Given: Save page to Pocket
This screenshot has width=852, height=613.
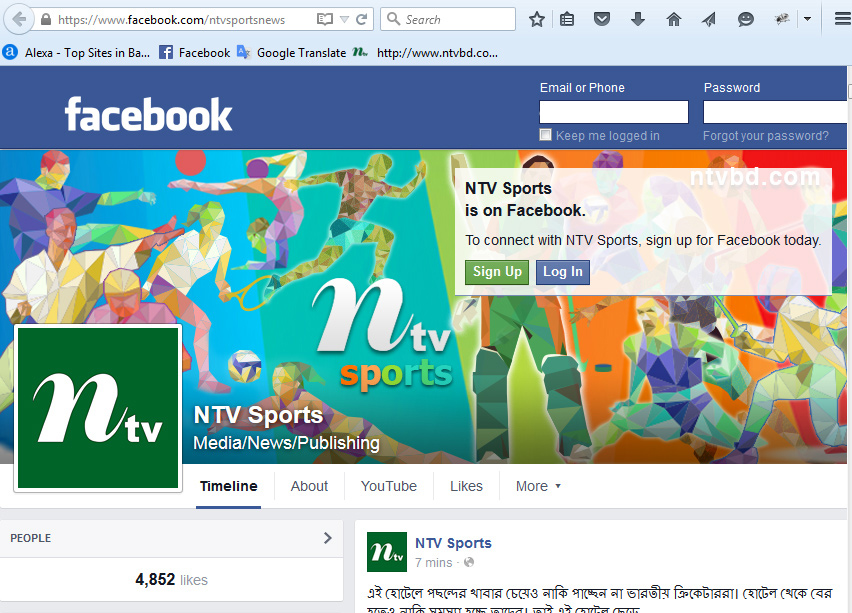Looking at the screenshot, I should [x=602, y=20].
